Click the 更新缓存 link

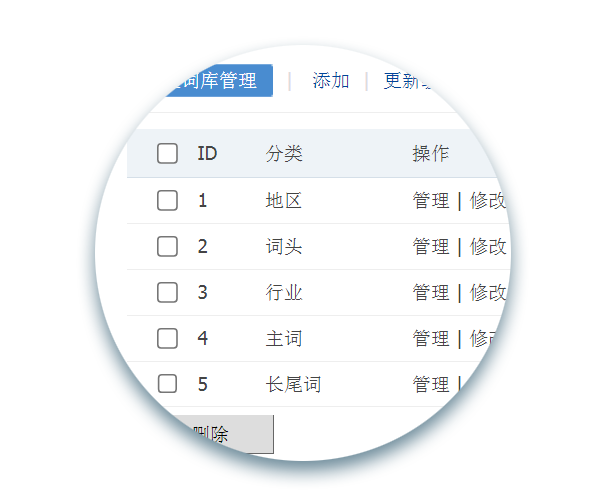pyautogui.click(x=421, y=81)
